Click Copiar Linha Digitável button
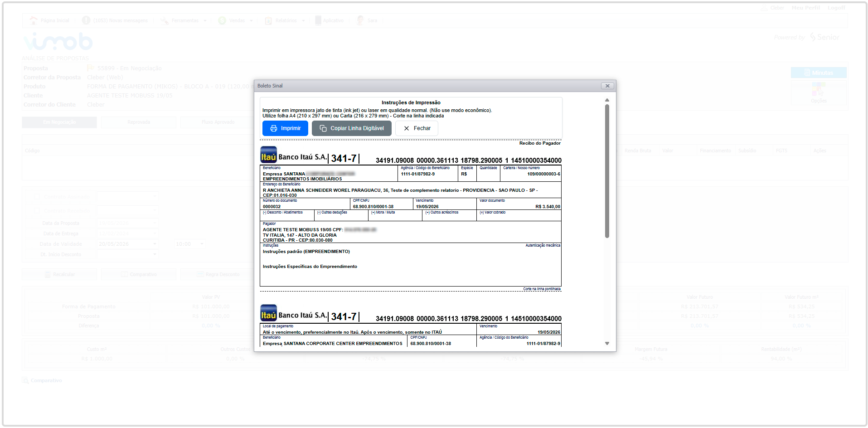This screenshot has width=868, height=428. [352, 128]
